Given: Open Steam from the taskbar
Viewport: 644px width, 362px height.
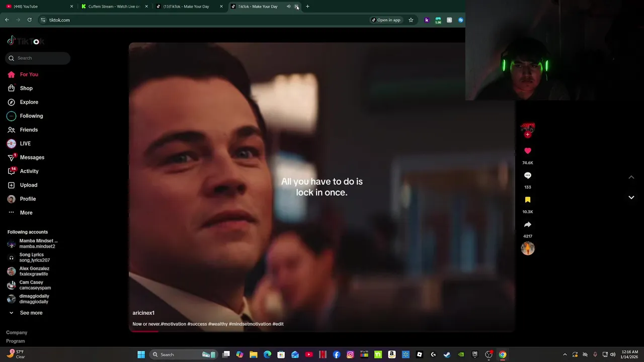Looking at the screenshot, I should [447, 354].
